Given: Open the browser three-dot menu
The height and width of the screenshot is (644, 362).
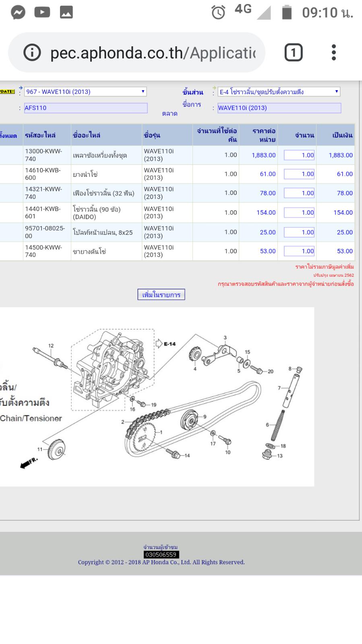Looking at the screenshot, I should click(x=333, y=52).
